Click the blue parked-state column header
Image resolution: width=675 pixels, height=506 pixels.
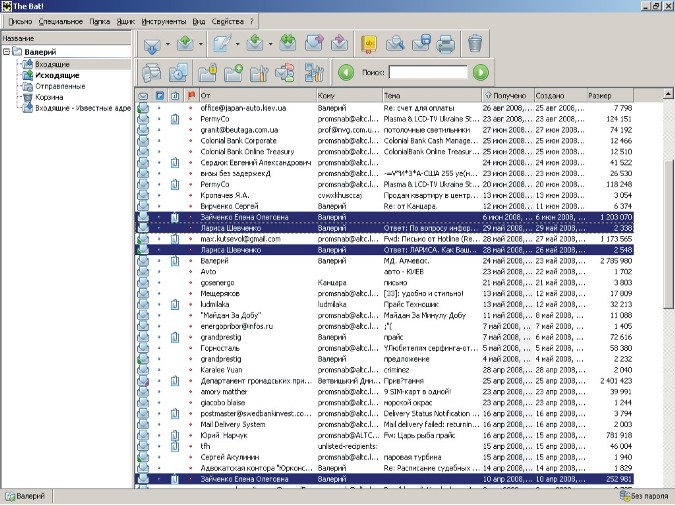(x=159, y=96)
